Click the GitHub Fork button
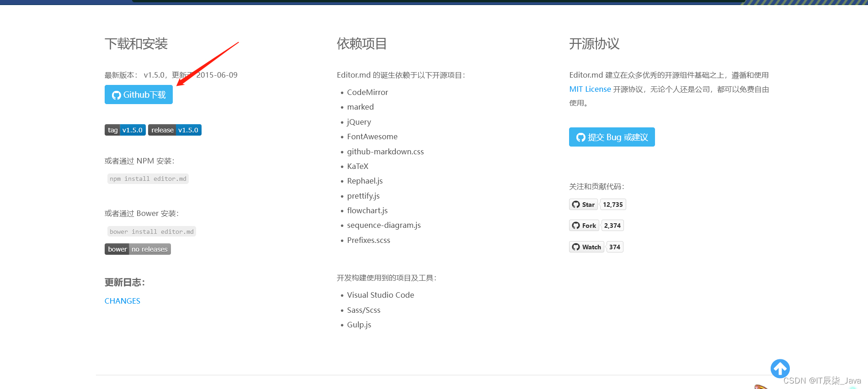This screenshot has width=868, height=389. click(584, 226)
